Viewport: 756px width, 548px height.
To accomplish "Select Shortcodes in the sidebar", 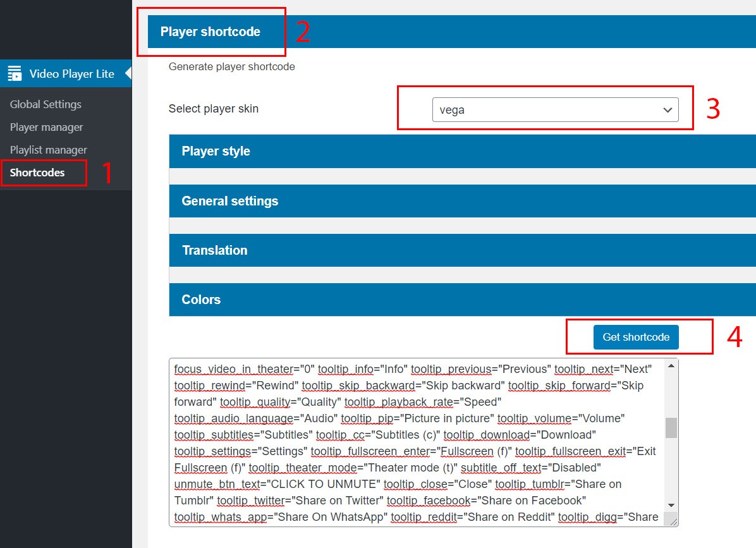I will 37,173.
